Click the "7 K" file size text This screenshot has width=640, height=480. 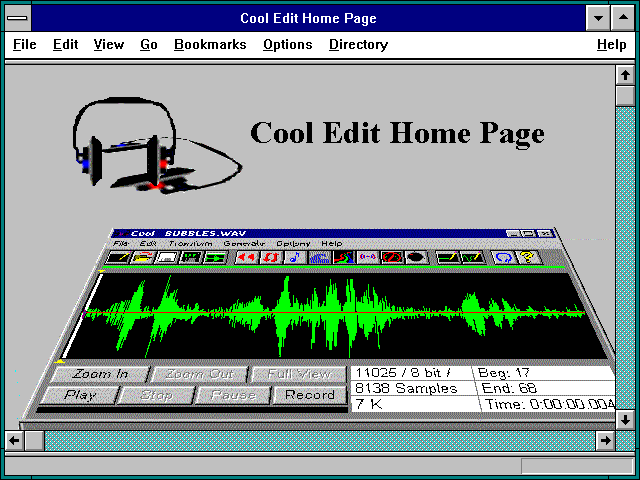tap(369, 404)
